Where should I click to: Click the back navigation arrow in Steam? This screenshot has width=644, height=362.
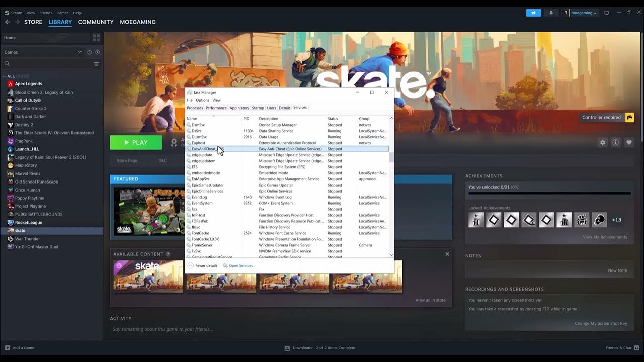click(x=7, y=22)
